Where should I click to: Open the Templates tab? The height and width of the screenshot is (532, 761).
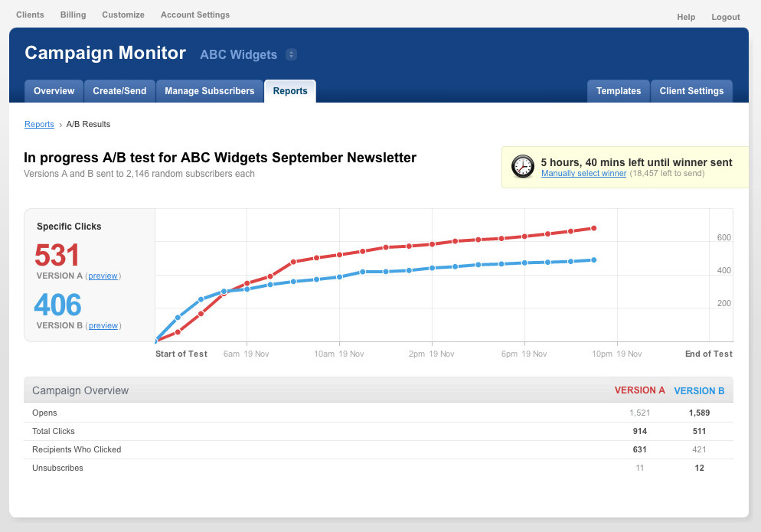[619, 91]
